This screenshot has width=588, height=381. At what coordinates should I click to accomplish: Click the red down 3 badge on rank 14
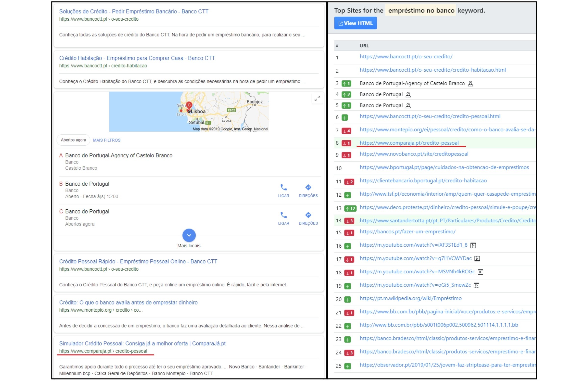(x=349, y=221)
